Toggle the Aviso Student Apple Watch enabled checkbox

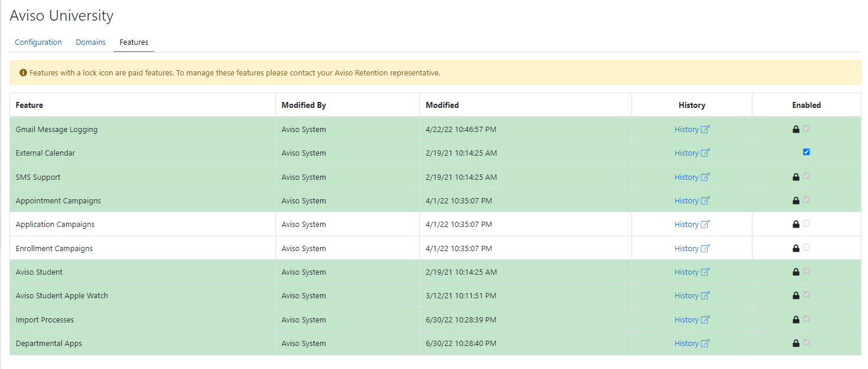pos(806,295)
